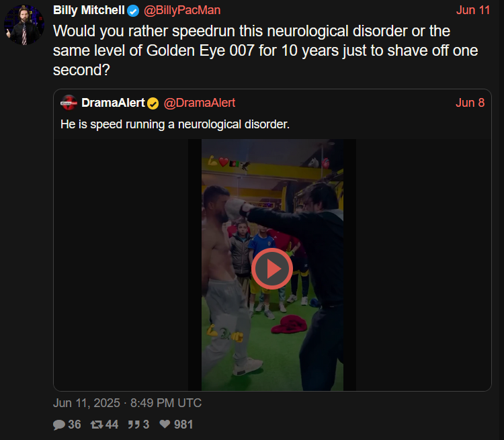The image size is (504, 440).
Task: Play the embedded video
Action: [x=272, y=269]
